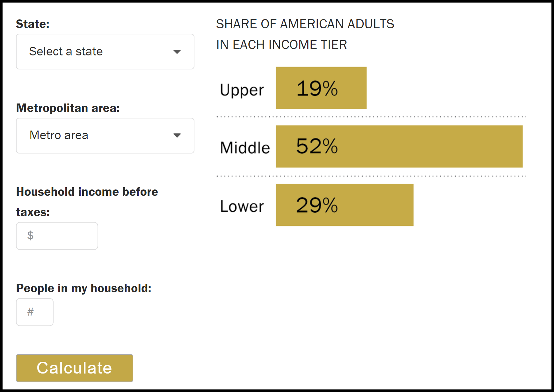Click the 'People in my household:' label

pyautogui.click(x=84, y=288)
